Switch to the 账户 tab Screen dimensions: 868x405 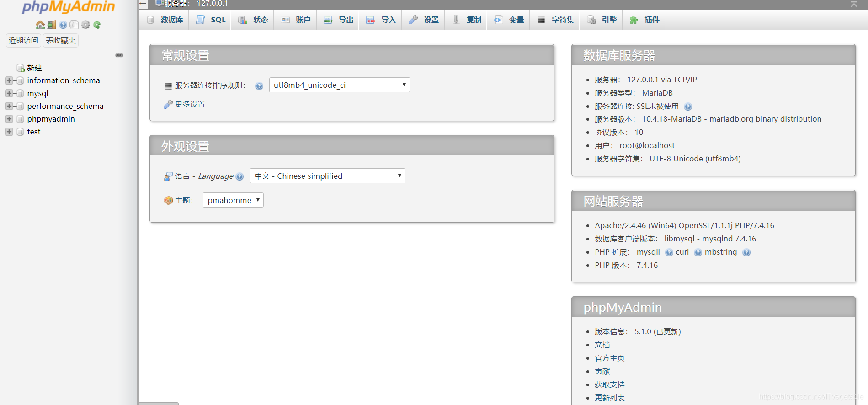coord(296,20)
